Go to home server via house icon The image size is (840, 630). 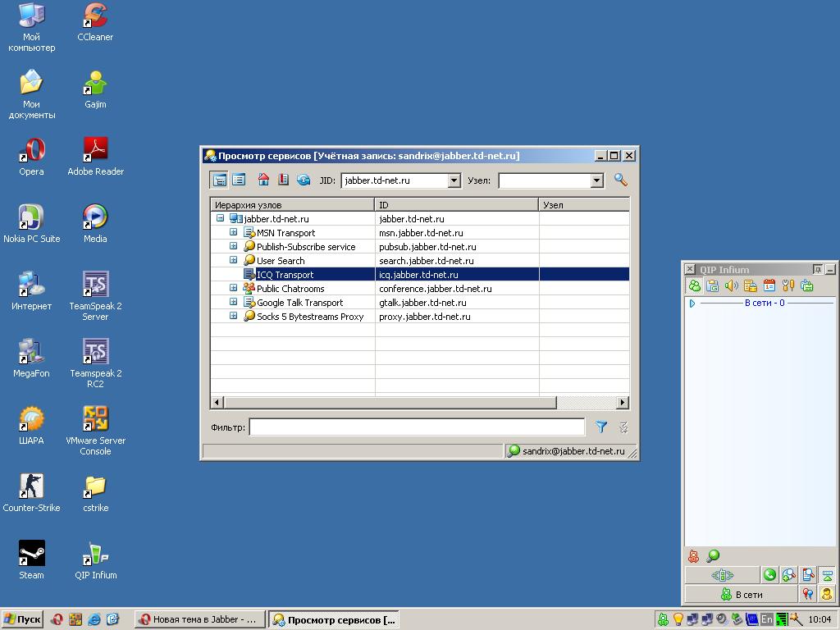pos(263,180)
